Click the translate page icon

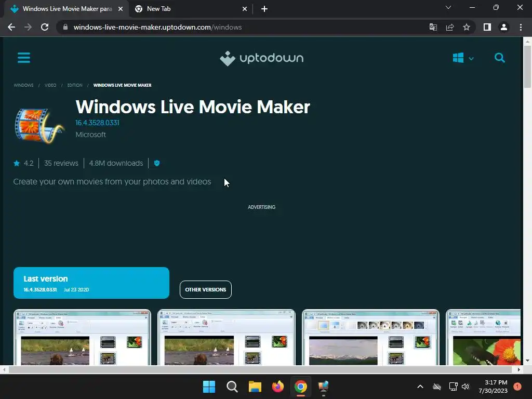click(433, 27)
